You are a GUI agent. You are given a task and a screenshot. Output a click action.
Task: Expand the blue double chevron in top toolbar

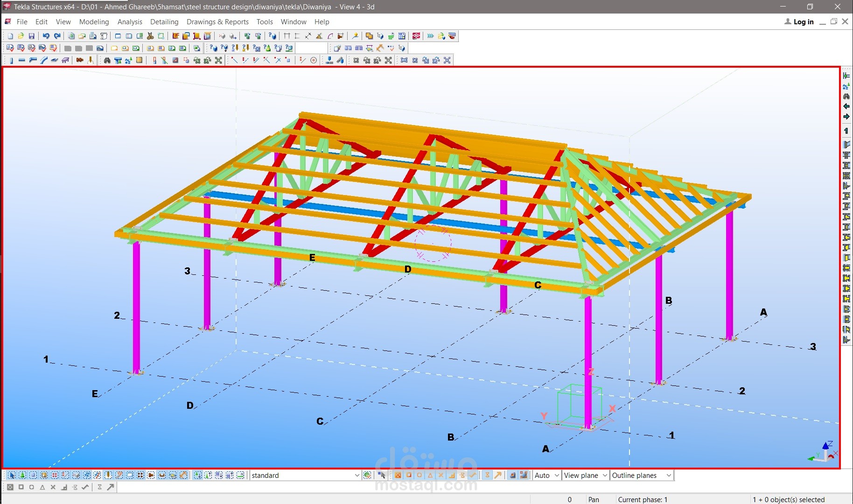point(430,36)
